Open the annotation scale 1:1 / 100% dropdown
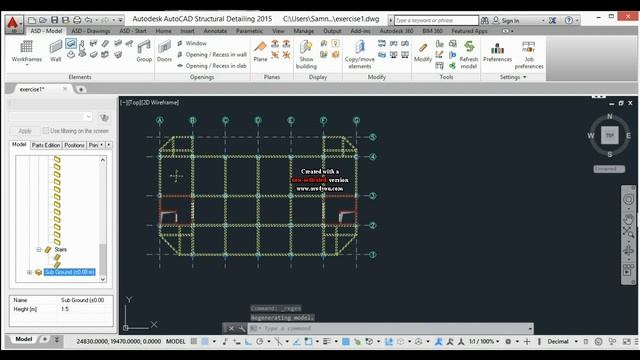The image size is (640, 360). (x=484, y=341)
